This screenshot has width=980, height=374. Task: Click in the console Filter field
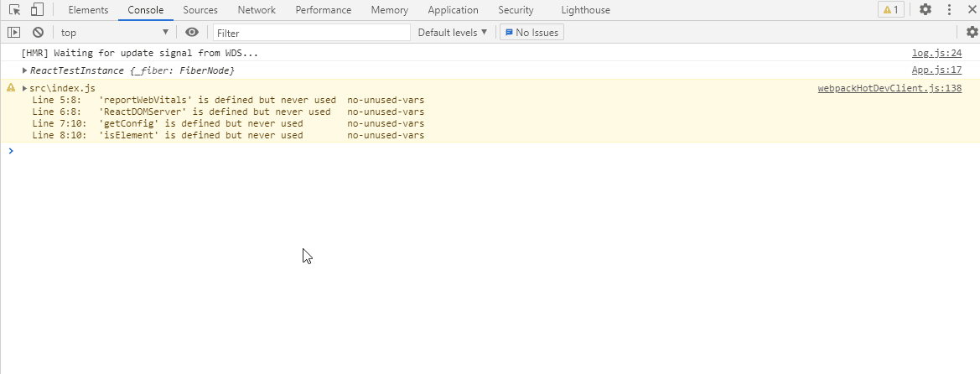pyautogui.click(x=312, y=33)
